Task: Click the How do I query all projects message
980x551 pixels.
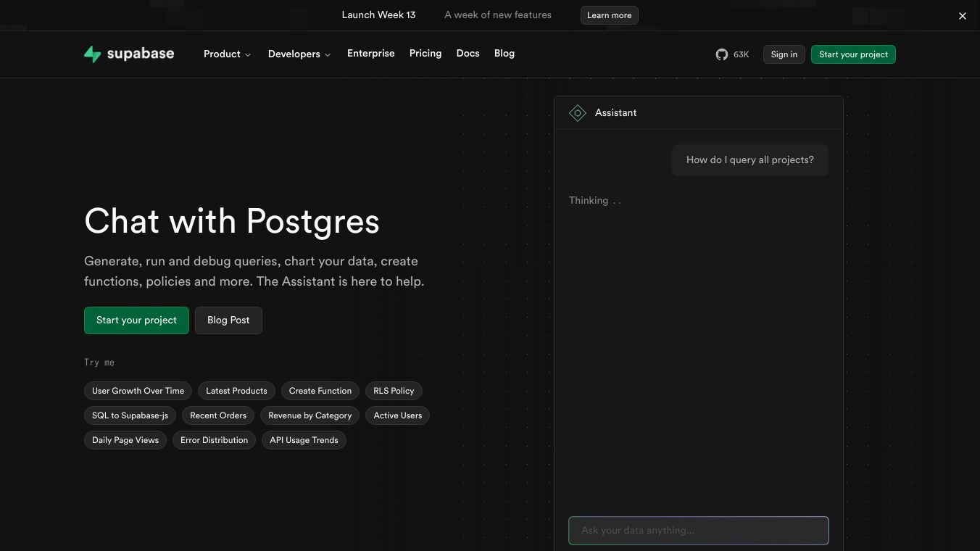Action: click(750, 160)
